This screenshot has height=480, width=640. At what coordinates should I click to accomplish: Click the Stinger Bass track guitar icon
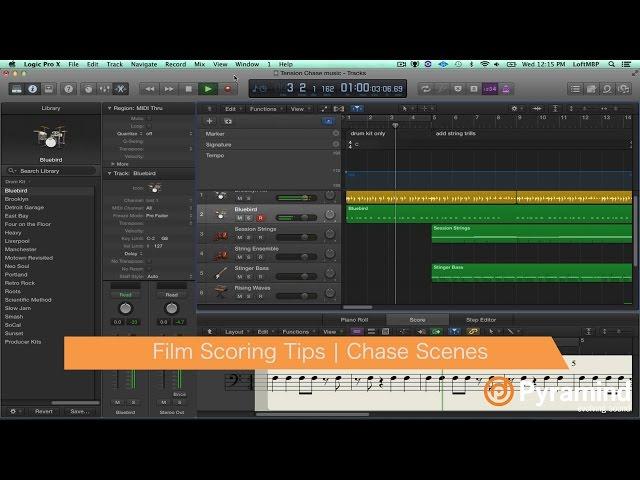(x=221, y=273)
